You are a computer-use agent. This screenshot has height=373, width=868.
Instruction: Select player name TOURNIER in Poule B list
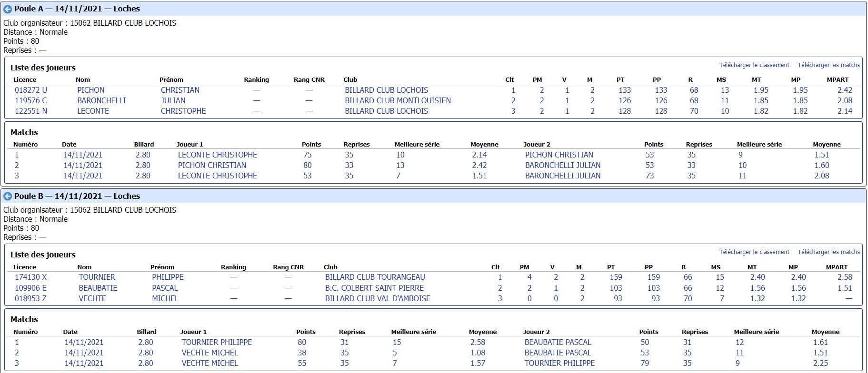point(97,277)
